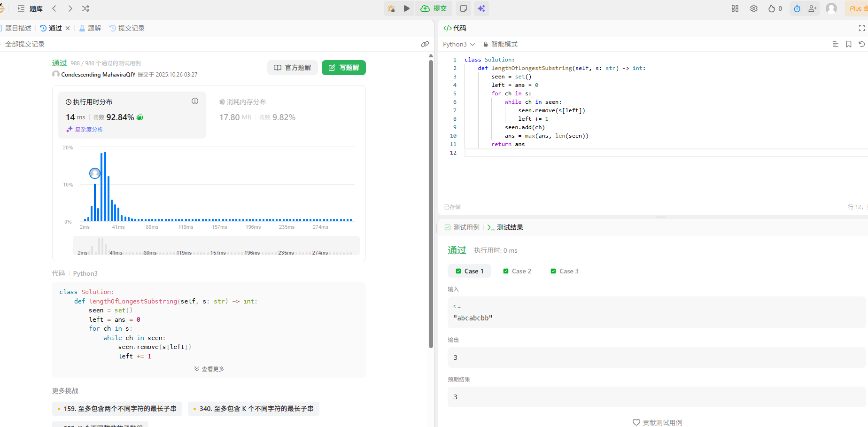Image resolution: width=868 pixels, height=427 pixels.
Task: Open the Python3 language dropdown
Action: click(x=459, y=44)
